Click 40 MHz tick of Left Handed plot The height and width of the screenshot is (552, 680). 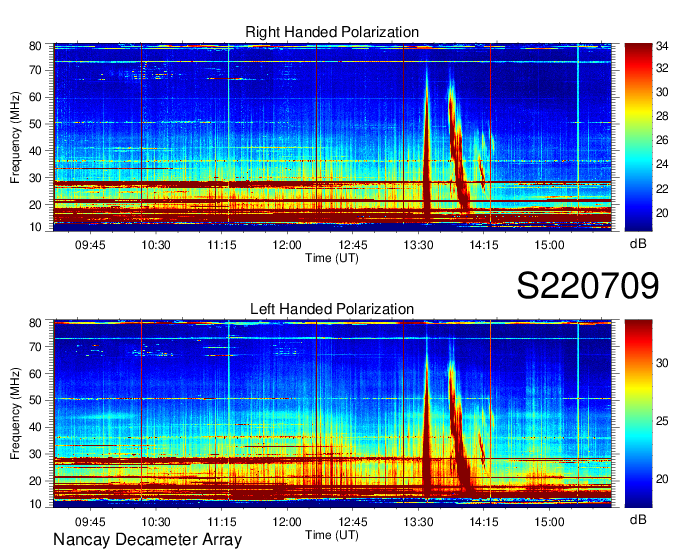click(35, 428)
